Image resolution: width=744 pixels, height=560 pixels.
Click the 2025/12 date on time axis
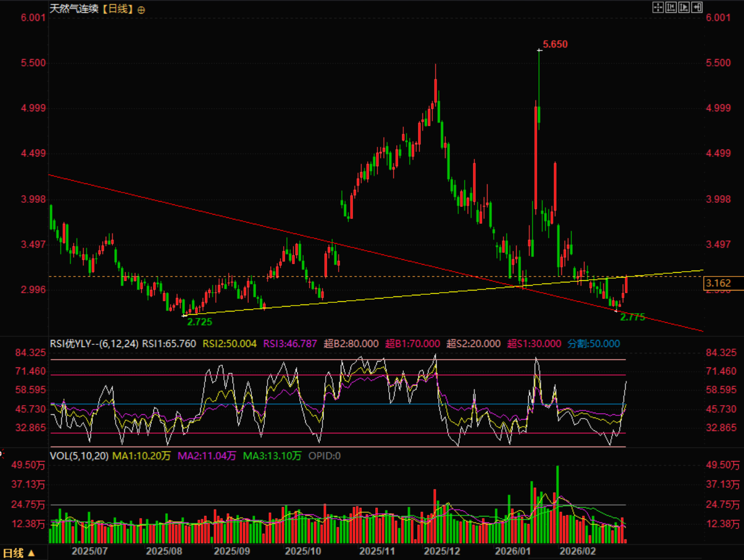[442, 551]
